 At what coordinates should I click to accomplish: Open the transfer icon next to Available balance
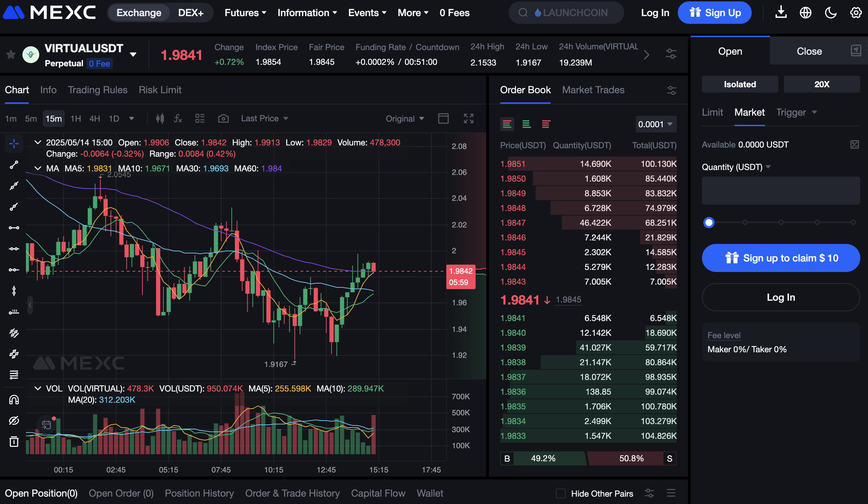[x=855, y=144]
